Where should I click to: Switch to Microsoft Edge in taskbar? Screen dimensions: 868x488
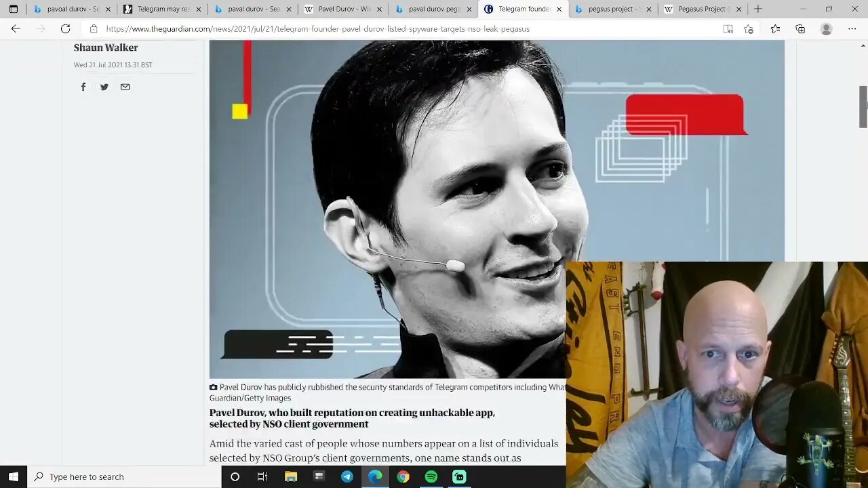(x=375, y=476)
